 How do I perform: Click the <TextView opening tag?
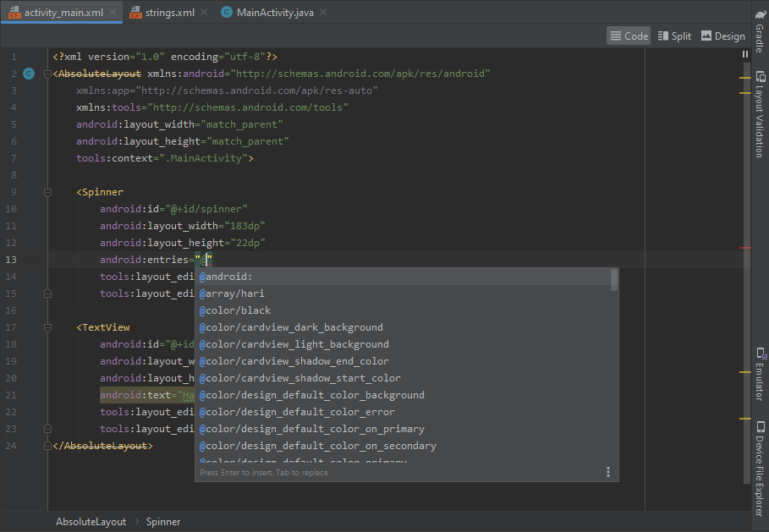point(103,327)
